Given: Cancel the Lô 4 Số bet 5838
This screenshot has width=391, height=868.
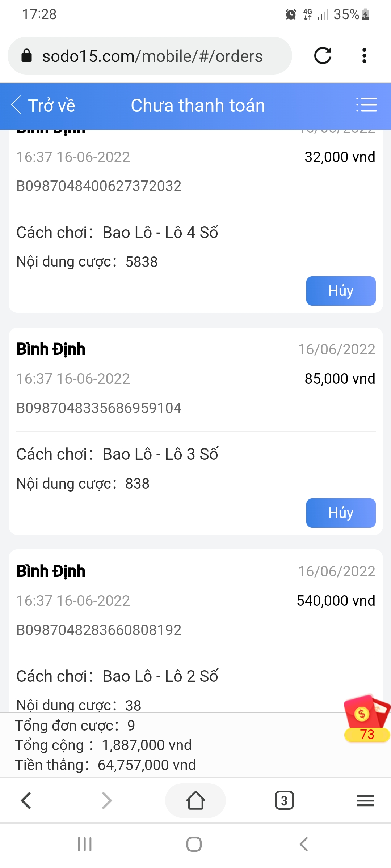Looking at the screenshot, I should [341, 291].
